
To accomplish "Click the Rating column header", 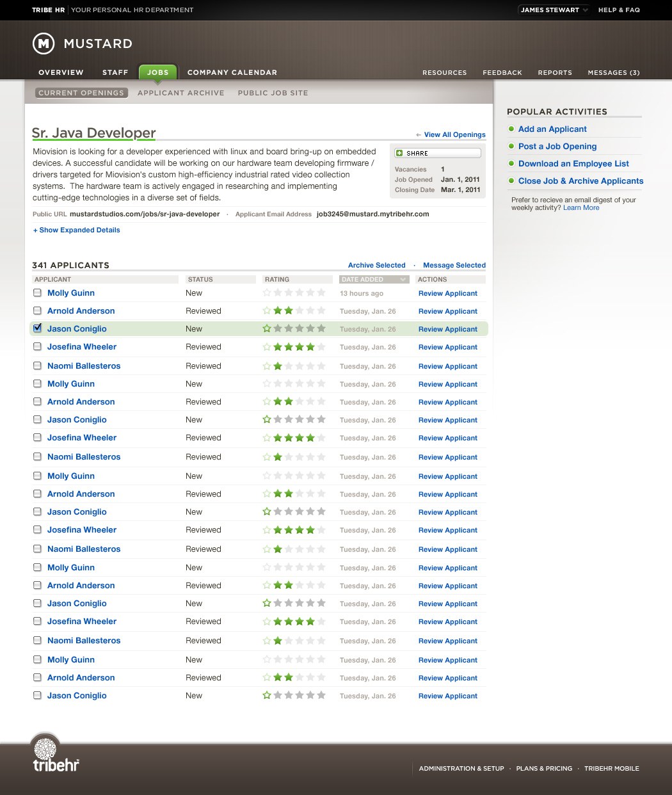I will [x=277, y=280].
